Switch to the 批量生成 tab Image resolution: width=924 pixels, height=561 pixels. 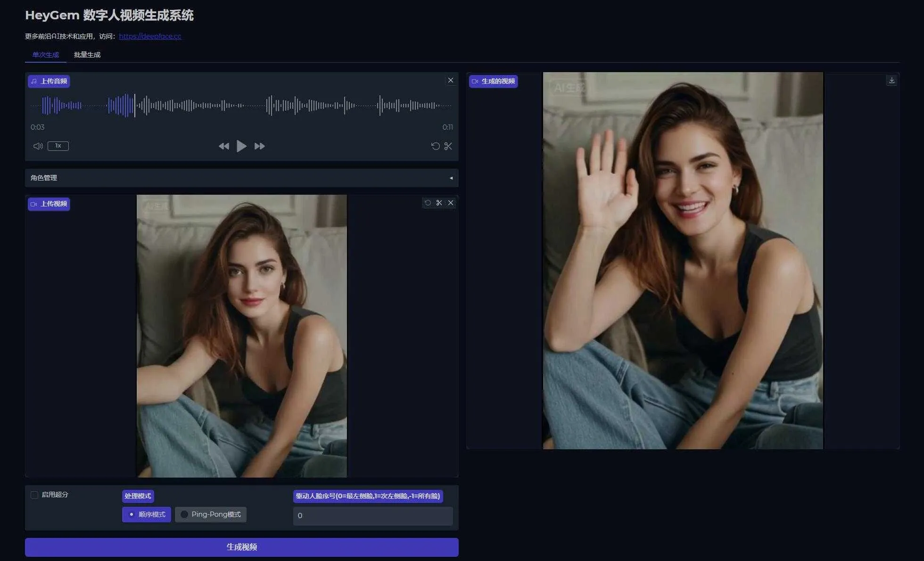tap(87, 55)
